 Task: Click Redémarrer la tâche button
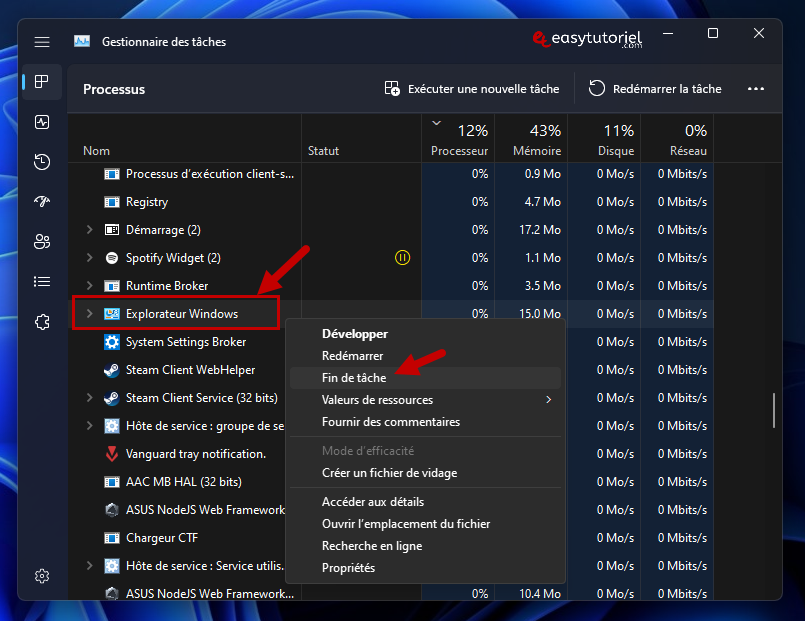coord(655,89)
